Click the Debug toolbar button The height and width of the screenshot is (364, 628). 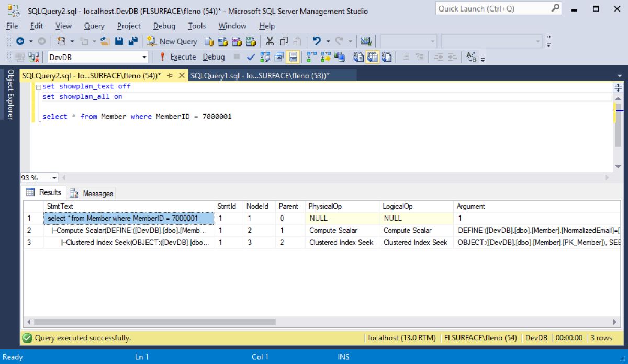pos(214,57)
